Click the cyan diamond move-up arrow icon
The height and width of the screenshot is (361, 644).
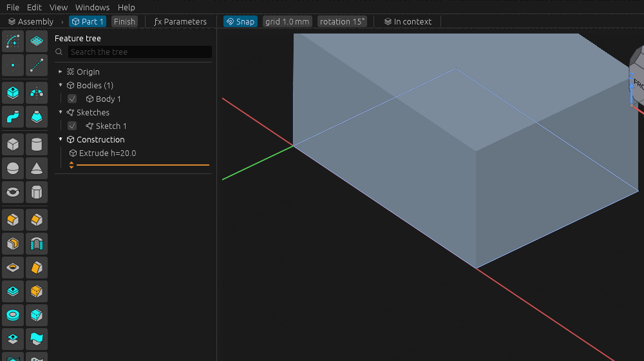13,339
